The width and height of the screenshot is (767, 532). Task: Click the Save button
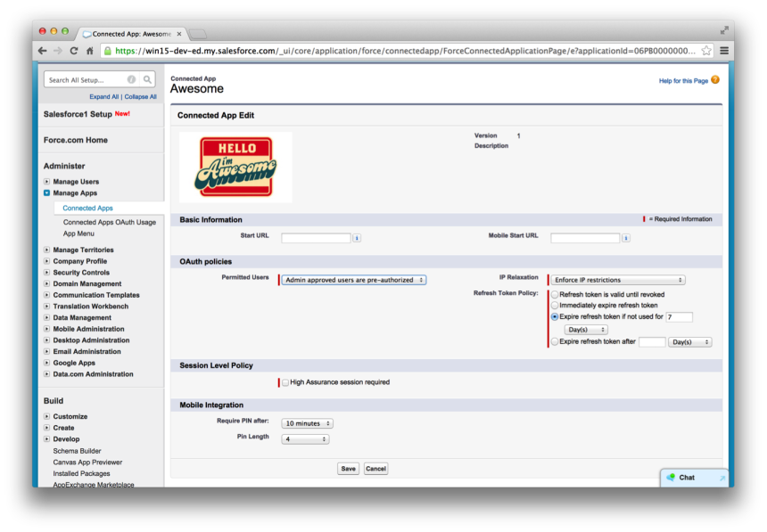click(348, 469)
